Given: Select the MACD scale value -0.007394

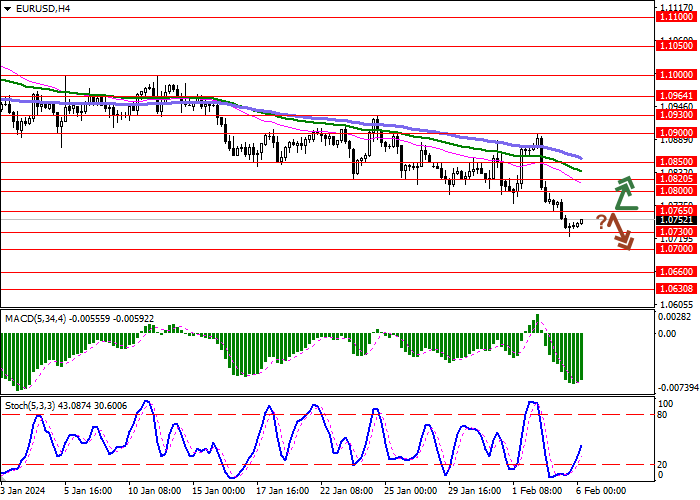Looking at the screenshot, I should pyautogui.click(x=679, y=388).
